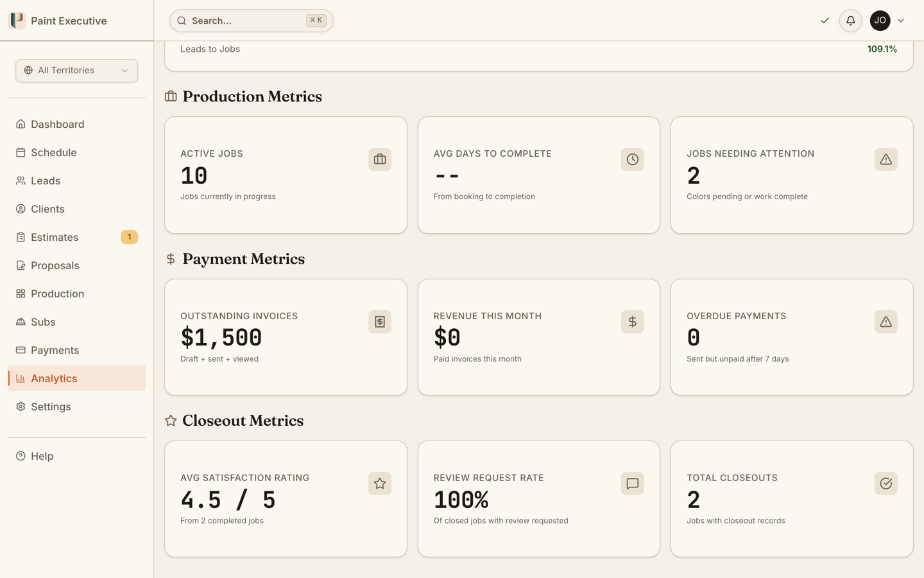Click the 100% review request rate
The width and height of the screenshot is (924, 578).
(x=461, y=500)
